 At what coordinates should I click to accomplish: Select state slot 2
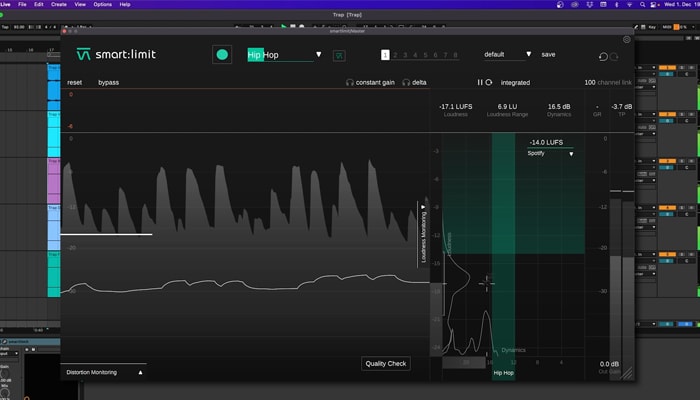395,55
